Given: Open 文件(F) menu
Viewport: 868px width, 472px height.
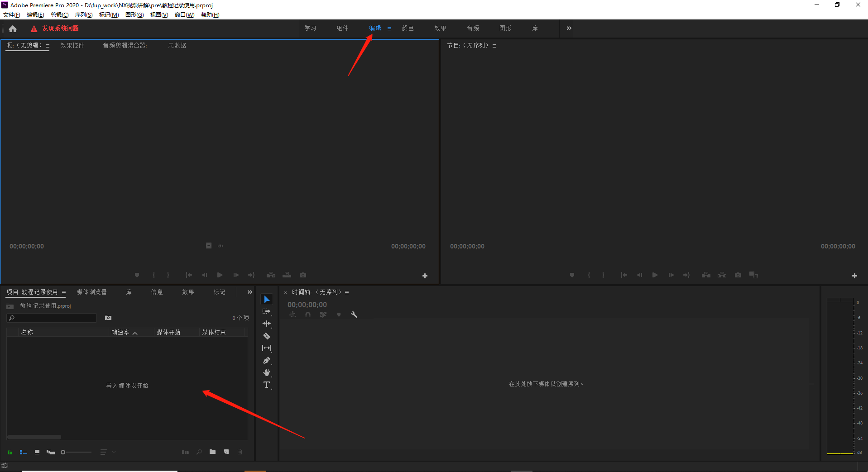Looking at the screenshot, I should click(11, 15).
